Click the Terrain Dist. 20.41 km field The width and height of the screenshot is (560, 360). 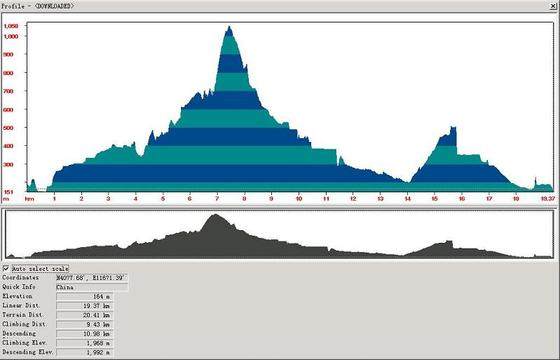pyautogui.click(x=84, y=315)
